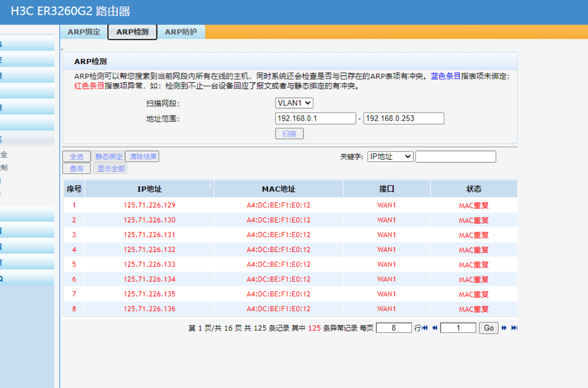
Task: Click the previous page arrow icon
Action: [x=435, y=328]
